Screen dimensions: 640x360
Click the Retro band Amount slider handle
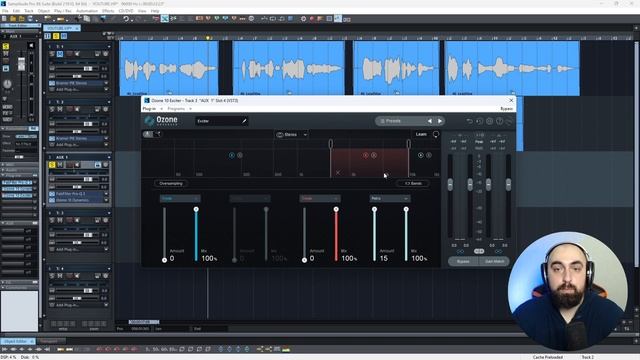tap(374, 209)
